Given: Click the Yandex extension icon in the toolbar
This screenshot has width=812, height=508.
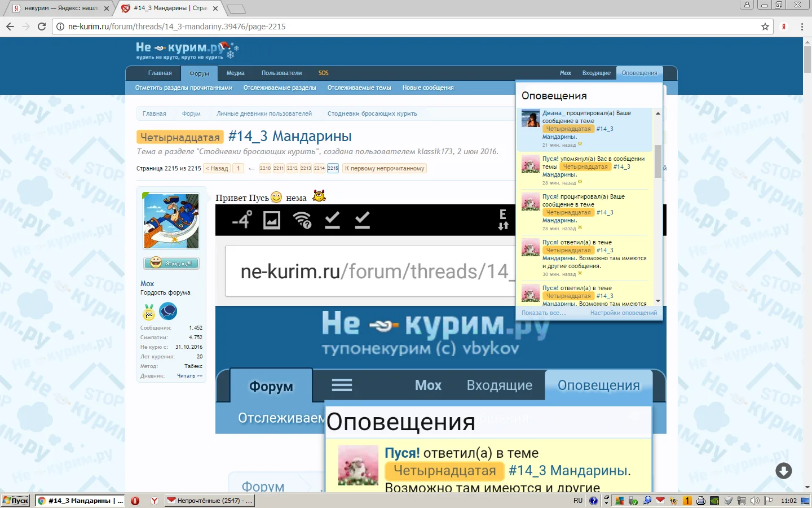Looking at the screenshot, I should coord(784,27).
